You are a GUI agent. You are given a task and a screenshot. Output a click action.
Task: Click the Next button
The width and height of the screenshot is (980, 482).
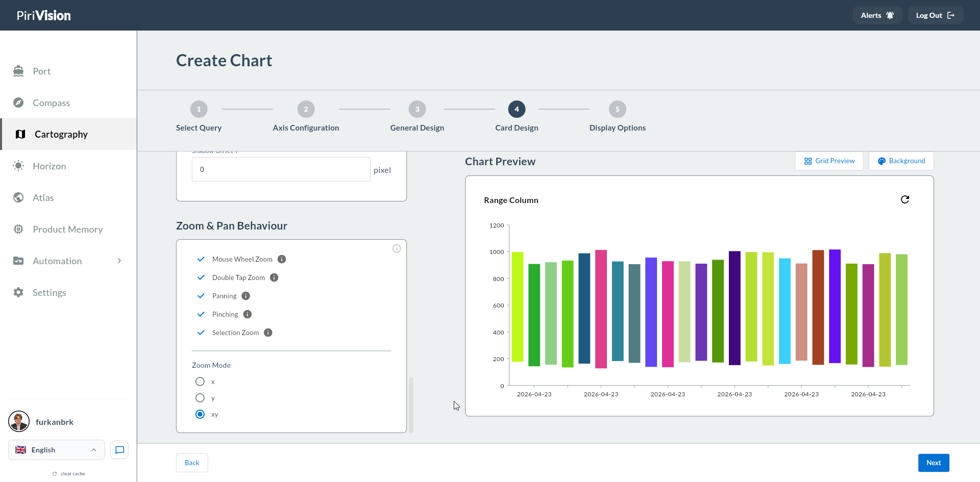[x=934, y=463]
